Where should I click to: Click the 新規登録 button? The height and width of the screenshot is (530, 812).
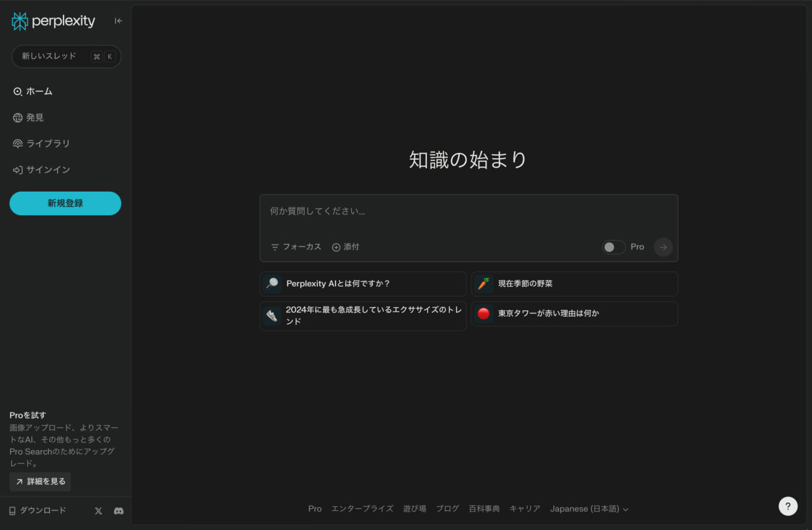(65, 203)
